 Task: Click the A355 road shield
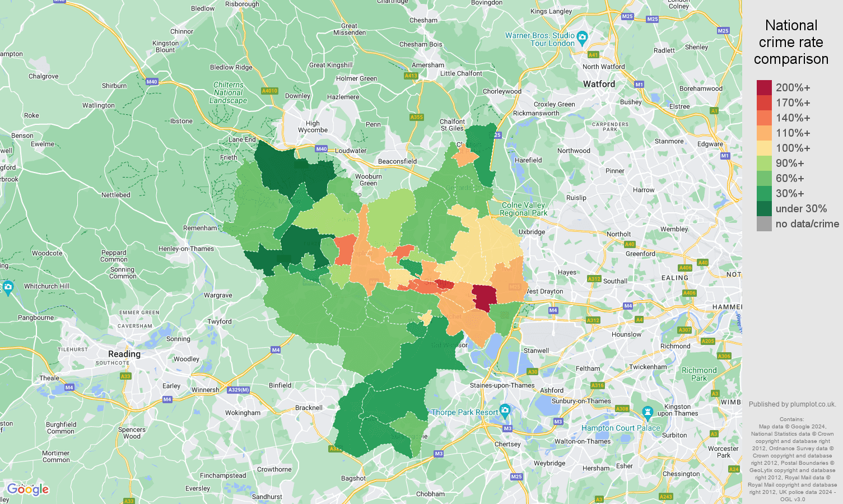pos(416,117)
